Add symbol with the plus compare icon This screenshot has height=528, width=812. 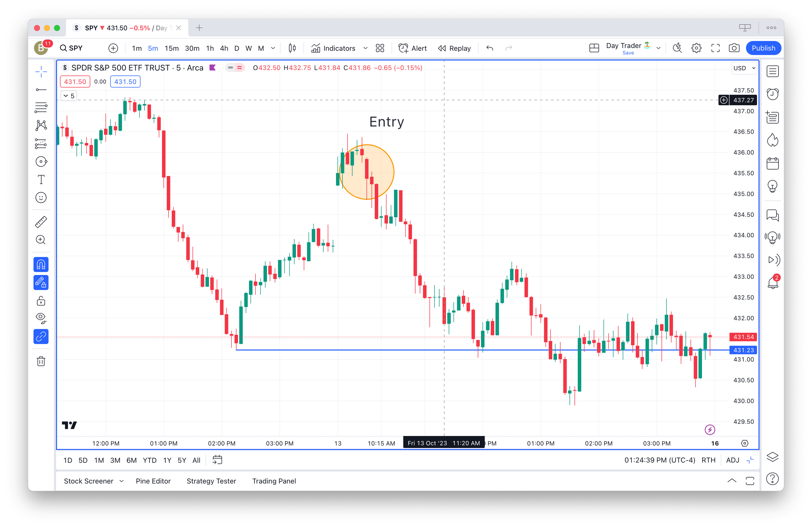[113, 48]
